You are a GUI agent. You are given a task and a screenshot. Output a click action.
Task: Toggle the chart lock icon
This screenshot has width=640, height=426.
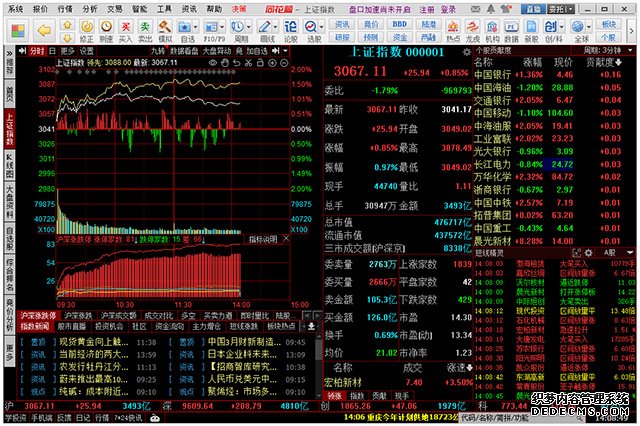coord(260,63)
